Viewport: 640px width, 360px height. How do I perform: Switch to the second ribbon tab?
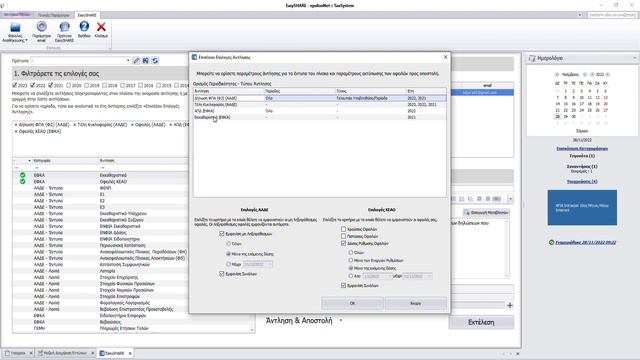pyautogui.click(x=53, y=15)
